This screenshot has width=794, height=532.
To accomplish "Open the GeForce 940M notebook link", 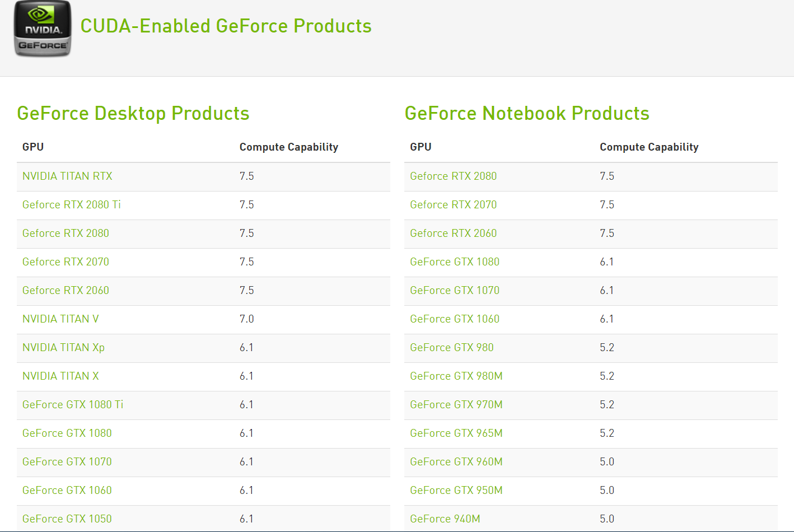I will click(x=445, y=519).
